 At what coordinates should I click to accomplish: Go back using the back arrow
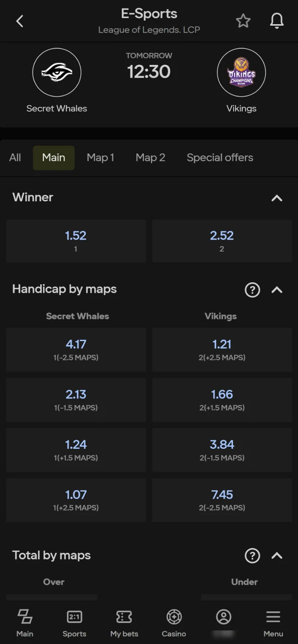coord(19,21)
